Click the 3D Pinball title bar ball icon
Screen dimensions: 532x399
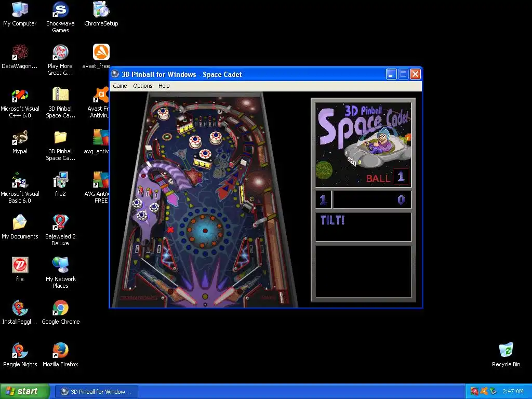tap(115, 74)
